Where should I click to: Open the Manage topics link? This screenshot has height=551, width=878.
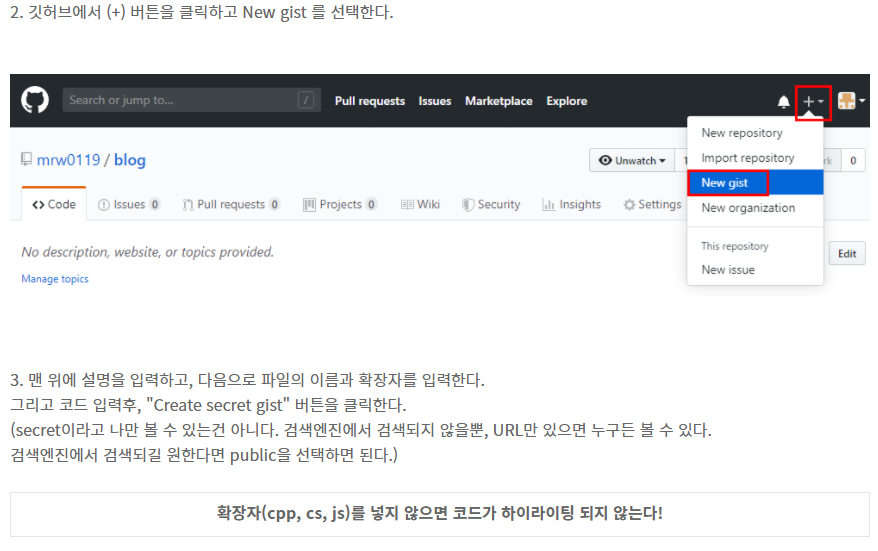55,279
